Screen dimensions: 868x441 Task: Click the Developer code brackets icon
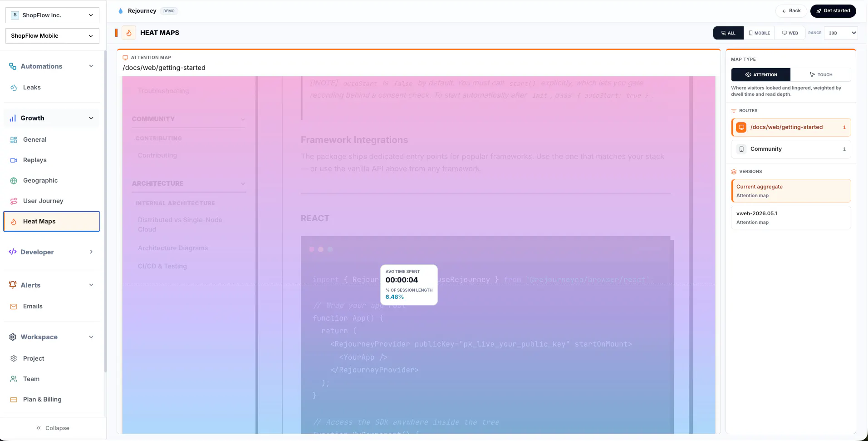click(x=13, y=252)
